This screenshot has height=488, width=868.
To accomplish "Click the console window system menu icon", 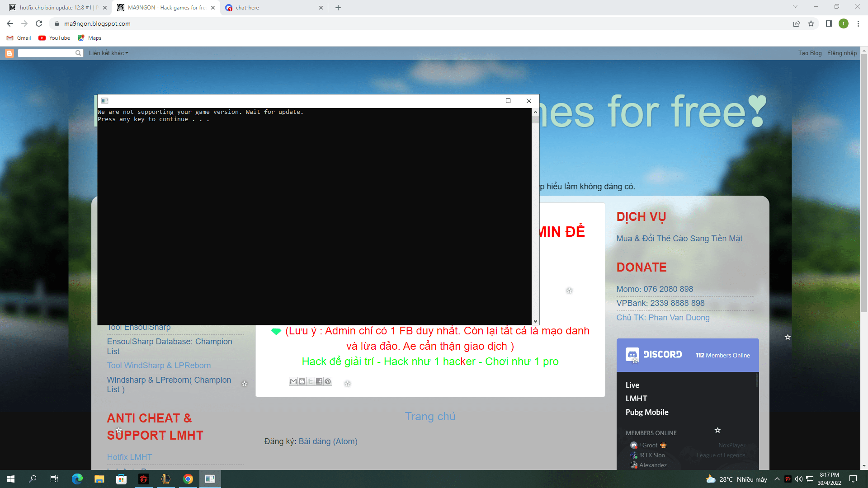I will [104, 101].
